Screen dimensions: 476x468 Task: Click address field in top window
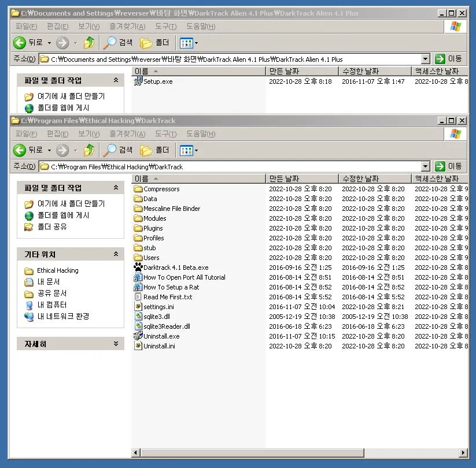(231, 59)
